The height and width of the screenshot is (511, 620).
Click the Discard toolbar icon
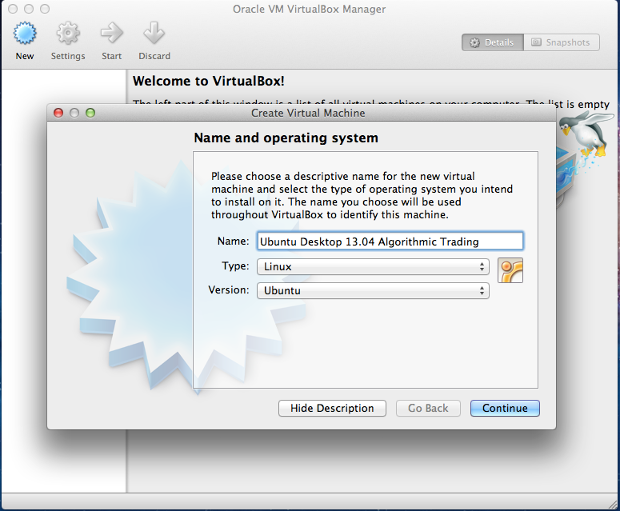click(x=154, y=33)
